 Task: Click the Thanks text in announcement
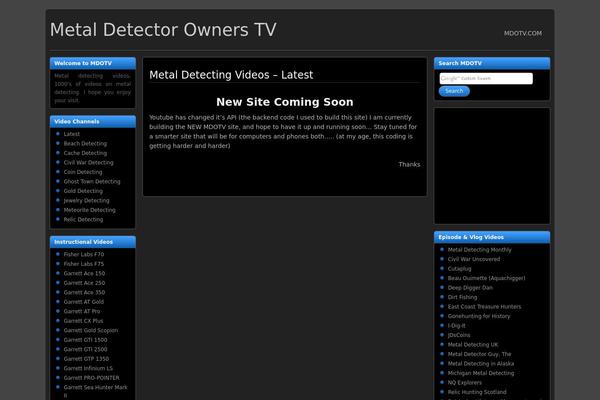pyautogui.click(x=409, y=165)
